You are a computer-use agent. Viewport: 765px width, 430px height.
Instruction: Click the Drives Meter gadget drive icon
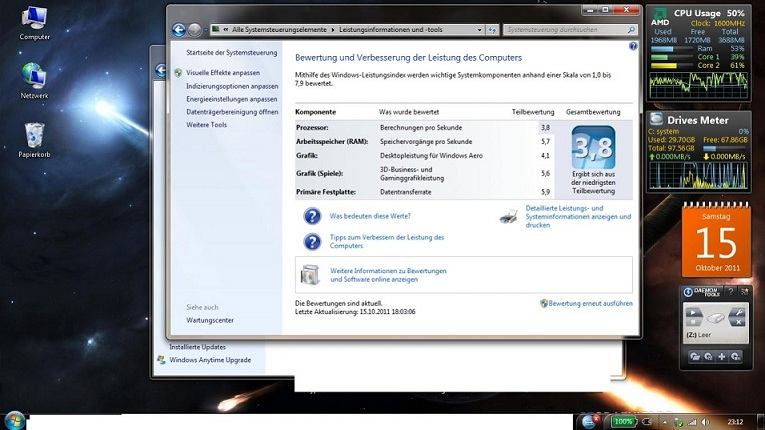[x=656, y=119]
